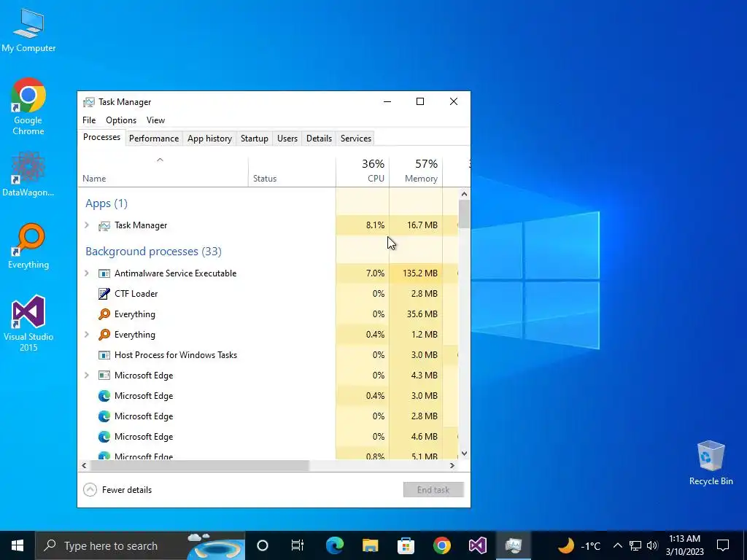Image resolution: width=747 pixels, height=560 pixels.
Task: Select Microsoft Edge process using 4.6 MB
Action: 268,437
